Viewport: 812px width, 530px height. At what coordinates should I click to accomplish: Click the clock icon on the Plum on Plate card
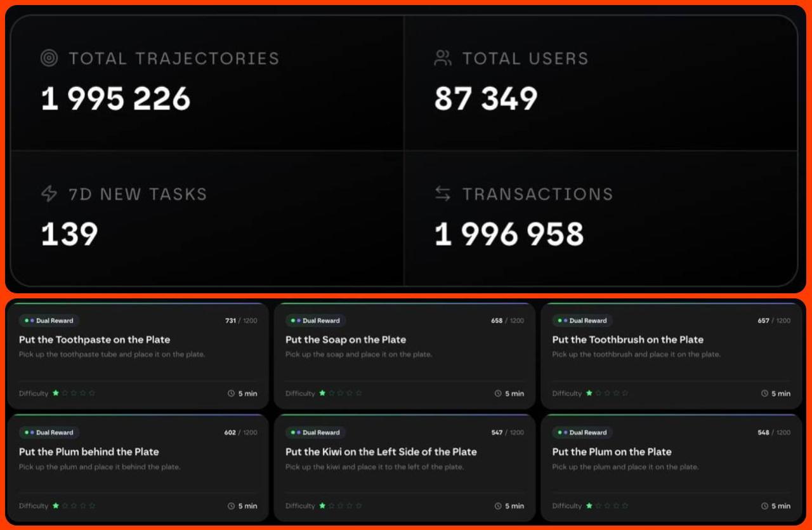pos(764,506)
